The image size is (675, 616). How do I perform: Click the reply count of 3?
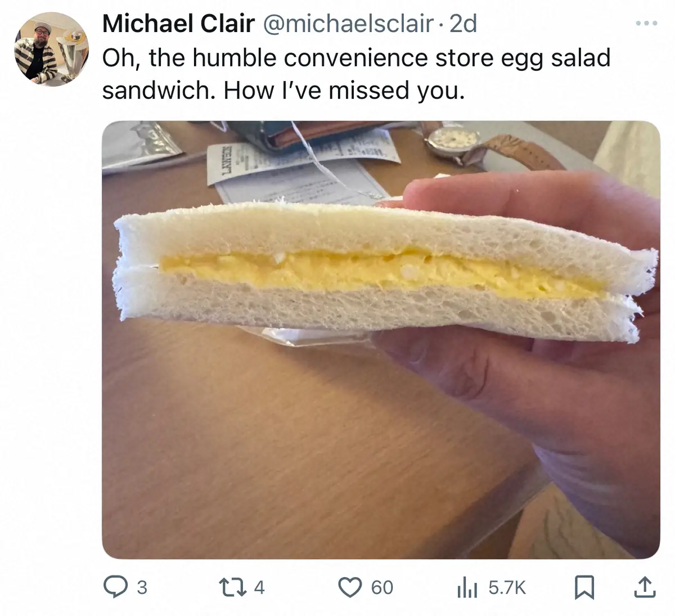pyautogui.click(x=142, y=587)
